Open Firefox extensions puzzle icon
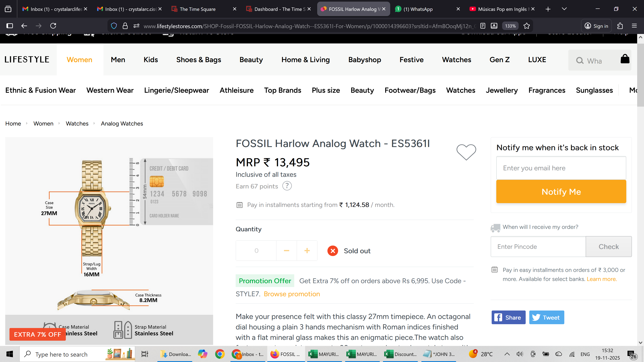The width and height of the screenshot is (644, 362). click(x=620, y=26)
